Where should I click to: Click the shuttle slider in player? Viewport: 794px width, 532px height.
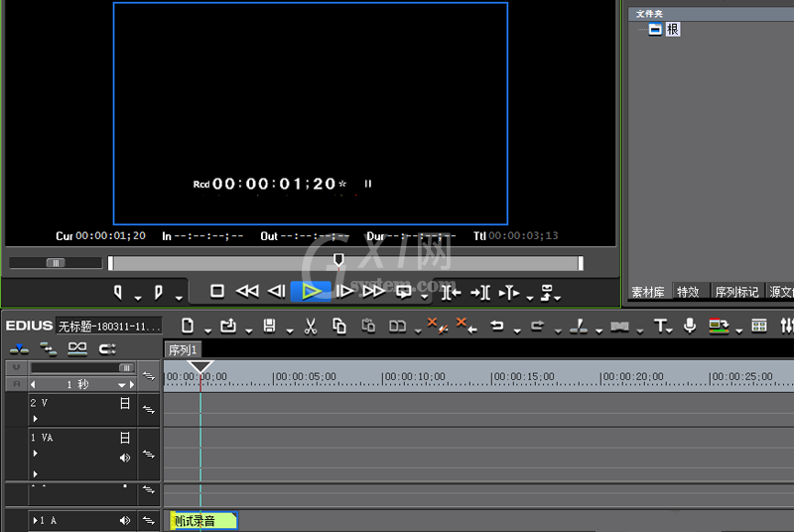pos(56,262)
